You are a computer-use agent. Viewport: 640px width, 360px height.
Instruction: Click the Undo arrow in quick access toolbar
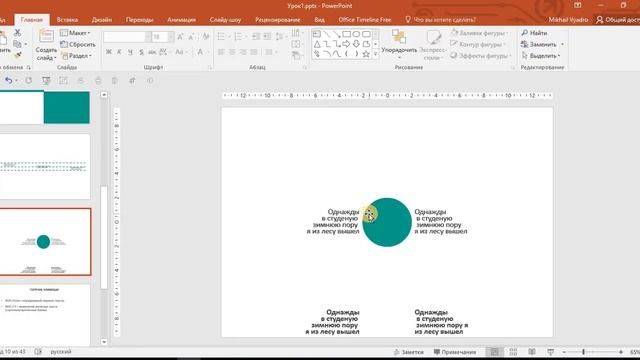(9, 80)
